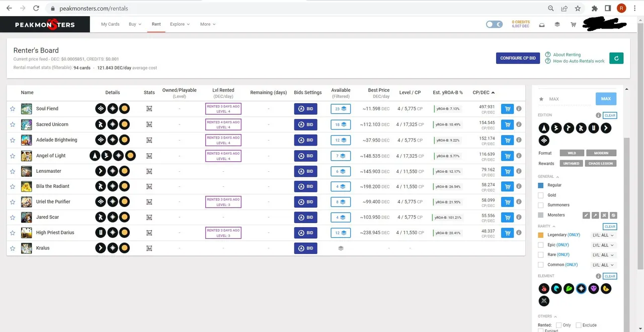Open the card stack icon in header
The width and height of the screenshot is (644, 332).
[x=557, y=24]
